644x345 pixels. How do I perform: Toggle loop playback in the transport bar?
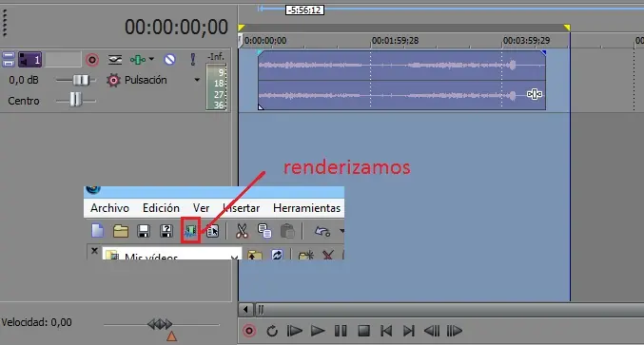pos(272,331)
